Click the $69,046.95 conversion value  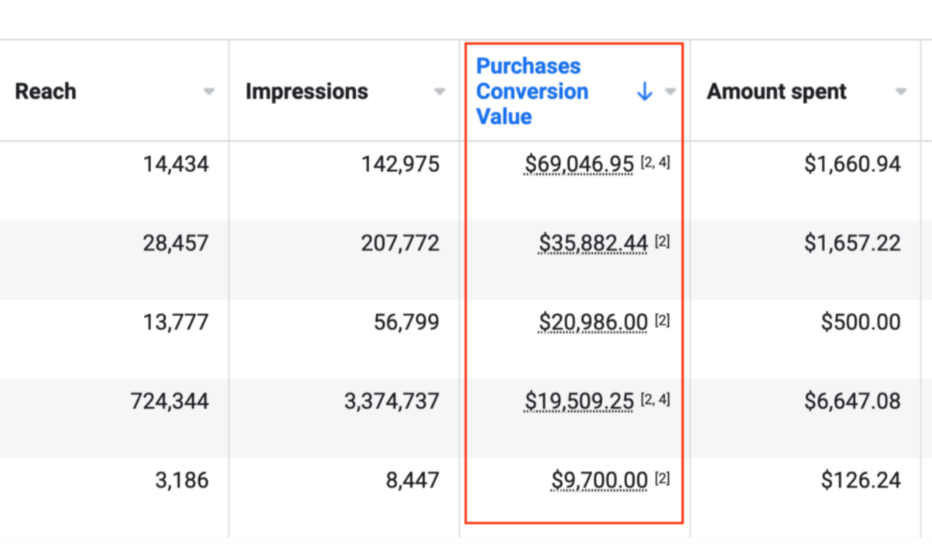pos(579,165)
